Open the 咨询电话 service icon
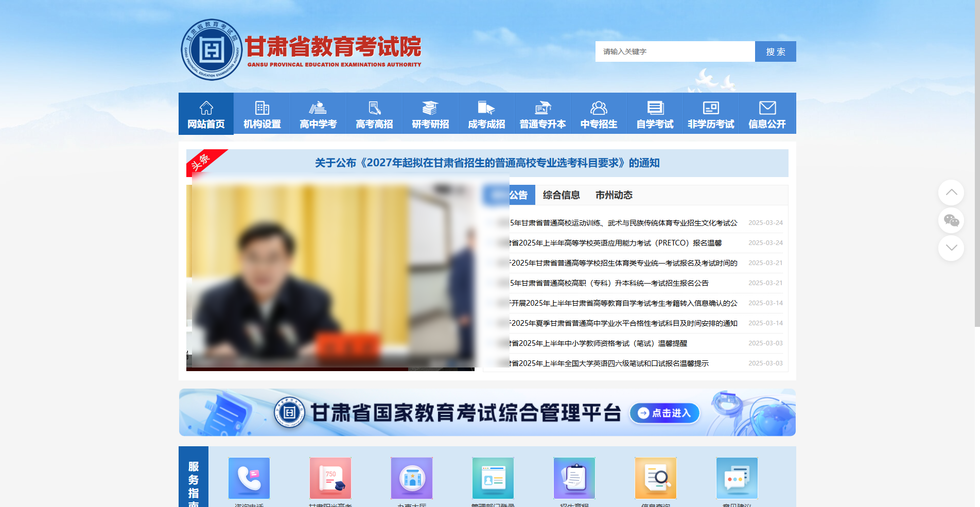980x507 pixels. 249,478
